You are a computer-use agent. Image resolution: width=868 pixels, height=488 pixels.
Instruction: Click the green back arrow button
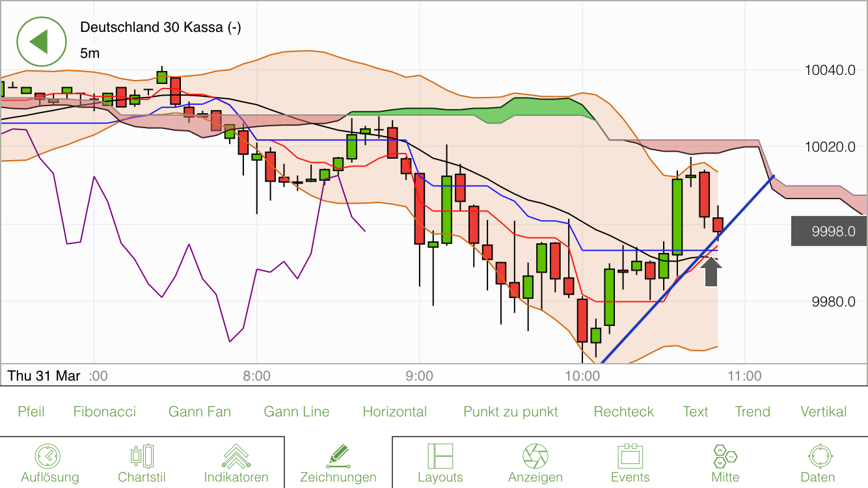[42, 41]
